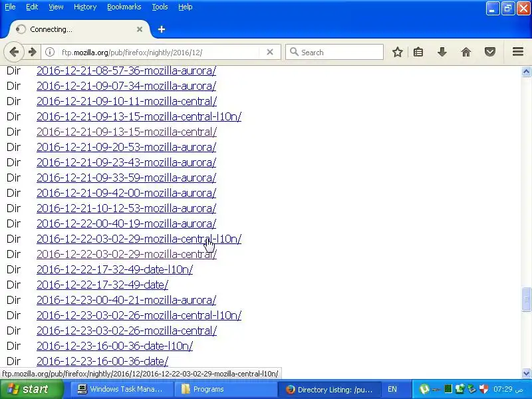Open the Bookmarks menu
532x399 pixels.
(124, 7)
